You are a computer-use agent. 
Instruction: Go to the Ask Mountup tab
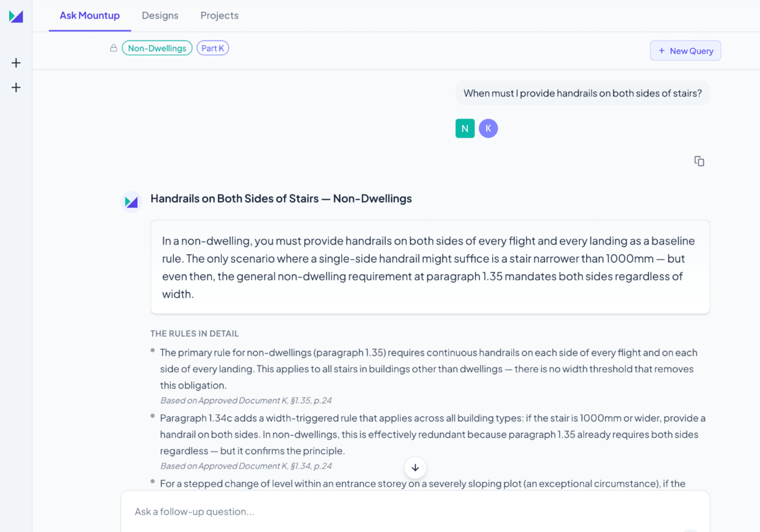pos(90,16)
